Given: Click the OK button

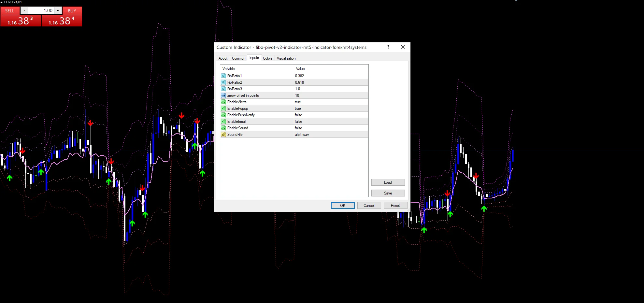Looking at the screenshot, I should click(343, 206).
